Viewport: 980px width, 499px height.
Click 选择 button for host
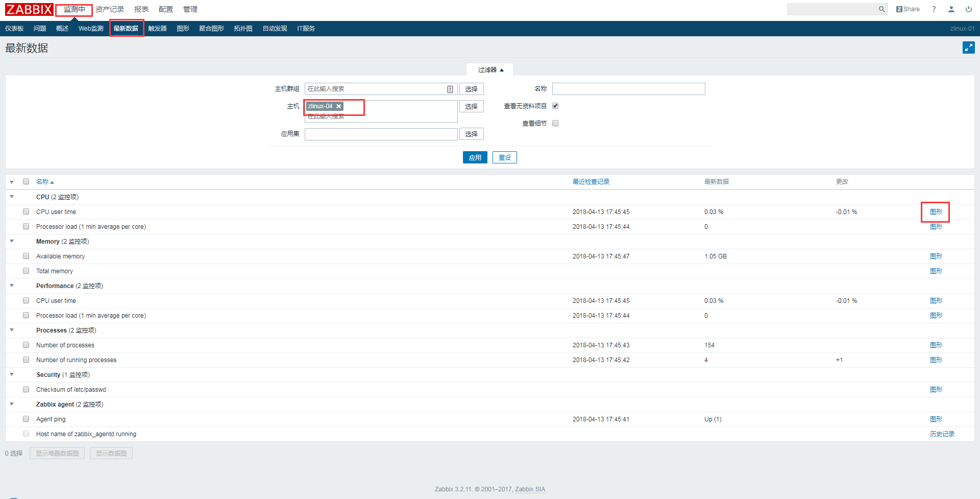(472, 106)
